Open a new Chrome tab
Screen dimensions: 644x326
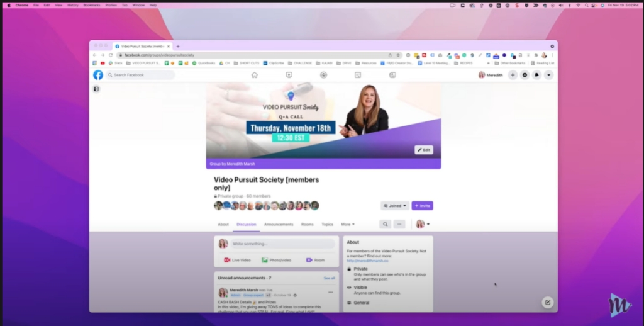click(178, 47)
